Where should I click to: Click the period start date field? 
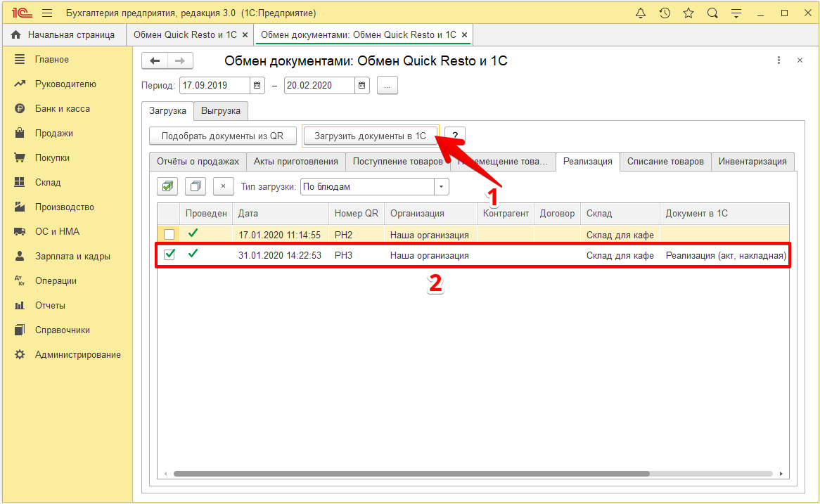215,85
